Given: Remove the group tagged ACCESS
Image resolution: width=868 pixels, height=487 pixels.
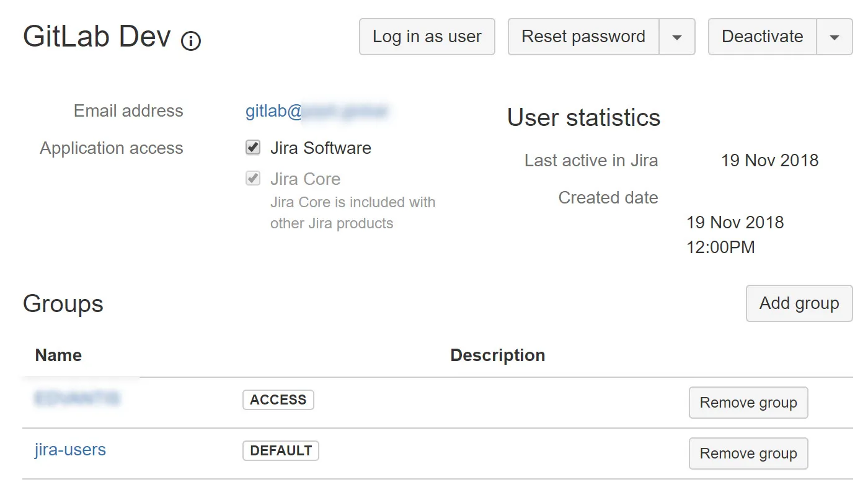Looking at the screenshot, I should [x=748, y=403].
